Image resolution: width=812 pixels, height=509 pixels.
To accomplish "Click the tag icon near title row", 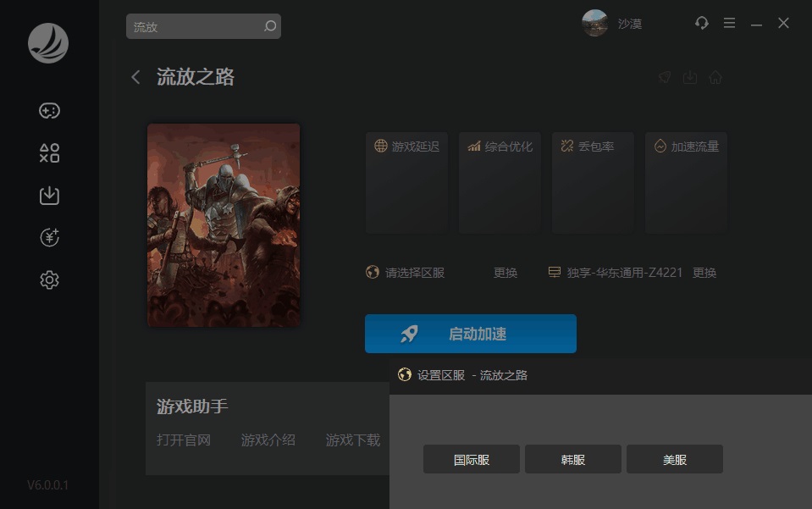I will coord(665,78).
